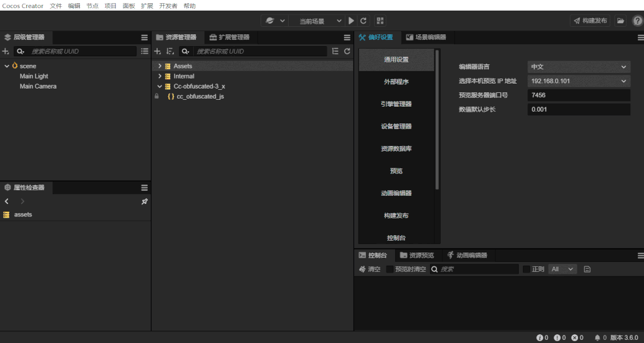Switch to the 资源管理器 tab
Screen dimensions: 644x343
tap(176, 37)
